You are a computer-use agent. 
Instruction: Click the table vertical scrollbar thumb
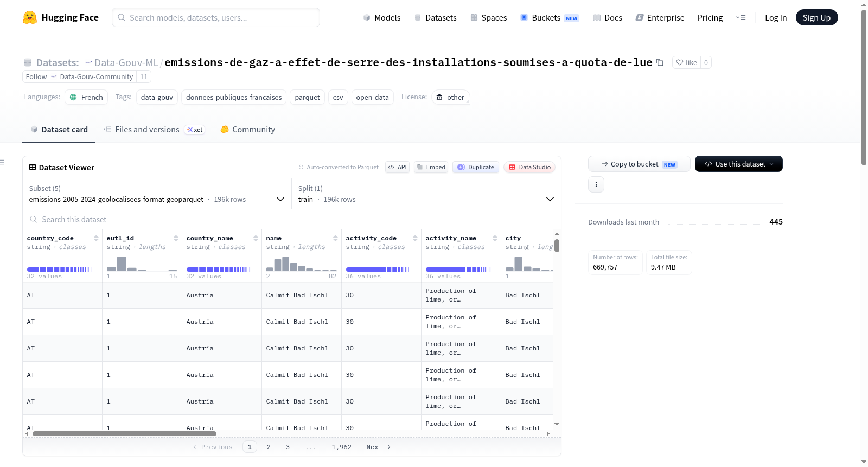(557, 245)
